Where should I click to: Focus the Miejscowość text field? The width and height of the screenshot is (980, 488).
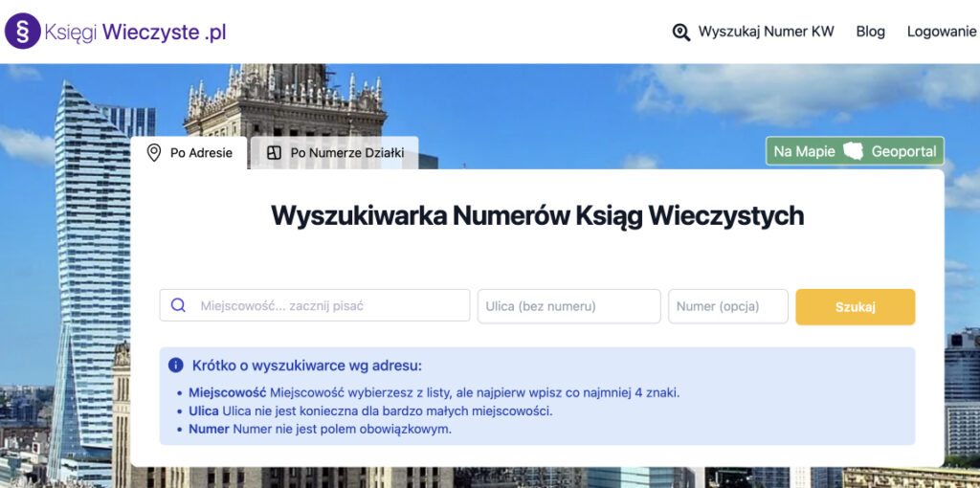(325, 306)
